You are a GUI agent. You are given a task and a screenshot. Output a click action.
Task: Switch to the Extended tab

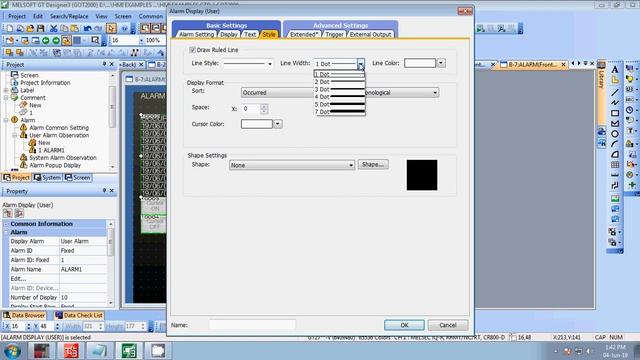click(303, 35)
